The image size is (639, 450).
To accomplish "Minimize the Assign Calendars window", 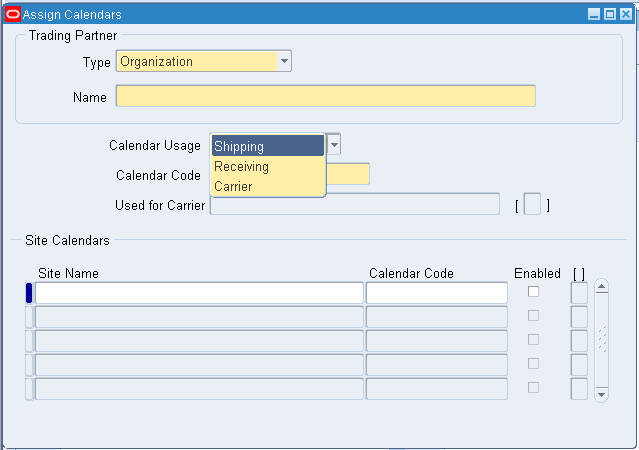I will pyautogui.click(x=593, y=14).
